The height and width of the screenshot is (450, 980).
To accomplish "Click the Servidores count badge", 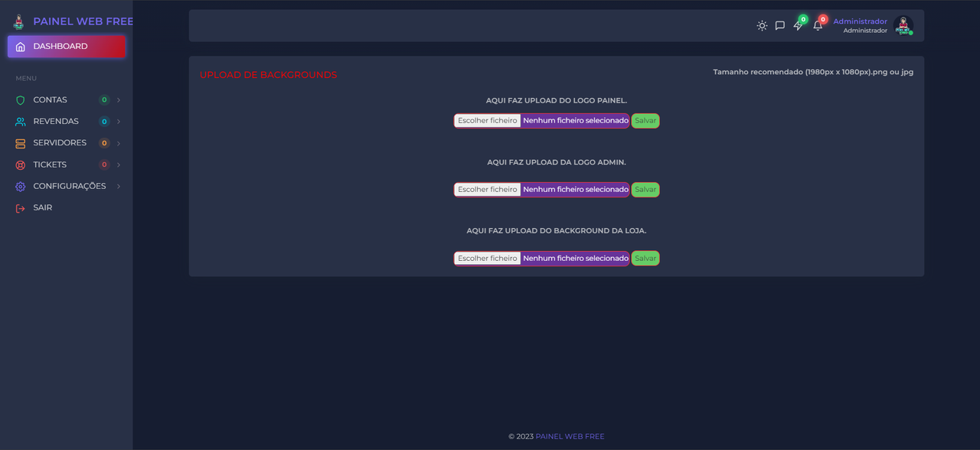I will pos(104,143).
